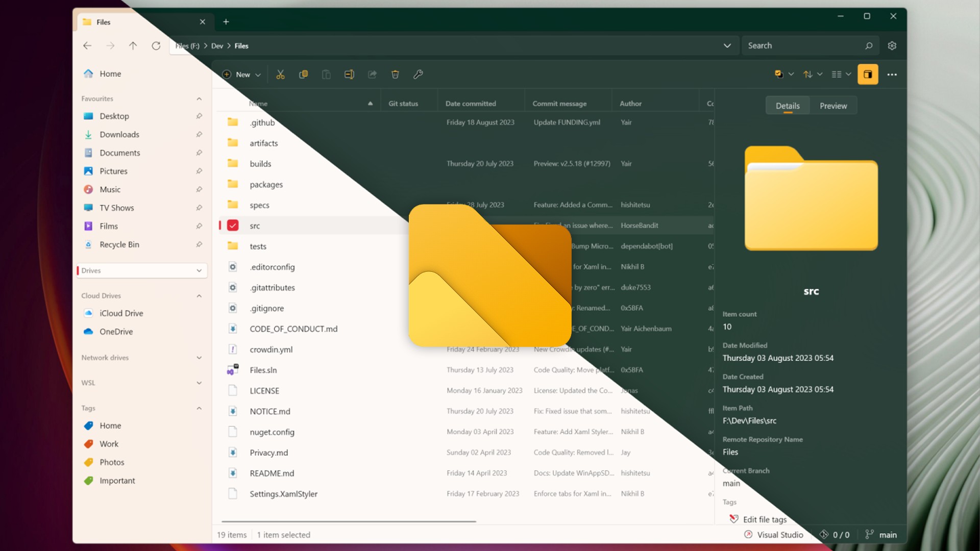Switch to the Preview tab
The image size is (980, 551).
tap(833, 106)
